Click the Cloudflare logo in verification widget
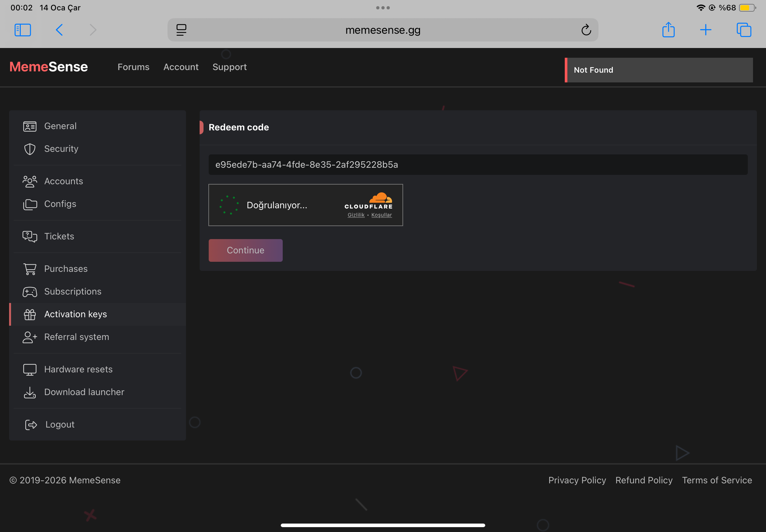This screenshot has height=532, width=766. point(368,201)
